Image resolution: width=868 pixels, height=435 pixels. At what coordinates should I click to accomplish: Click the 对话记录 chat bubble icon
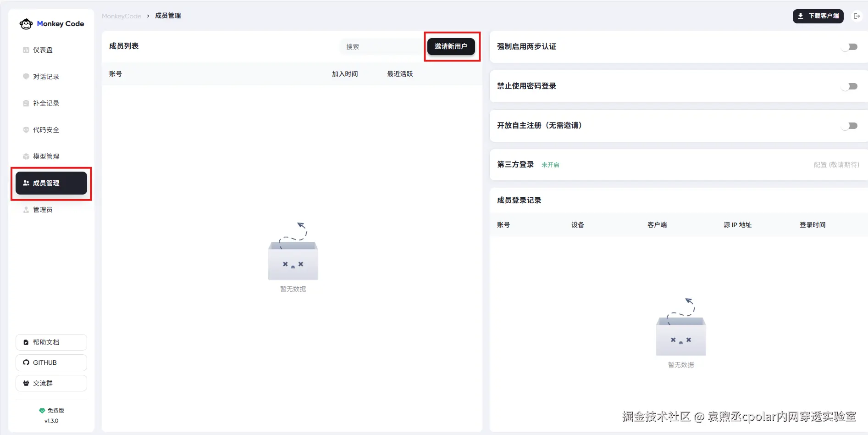(x=26, y=77)
